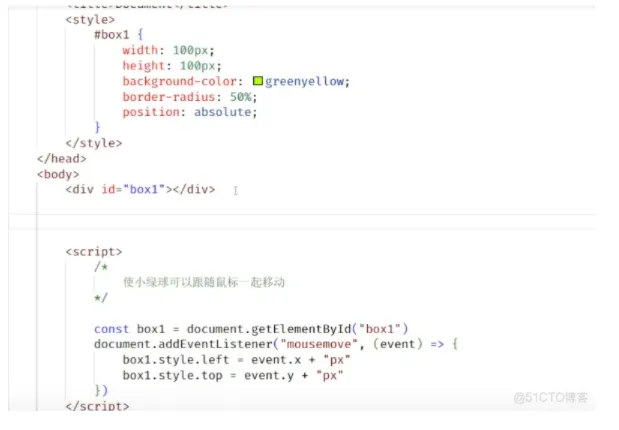Click the position: absolute line
This screenshot has width=619, height=430.
189,112
